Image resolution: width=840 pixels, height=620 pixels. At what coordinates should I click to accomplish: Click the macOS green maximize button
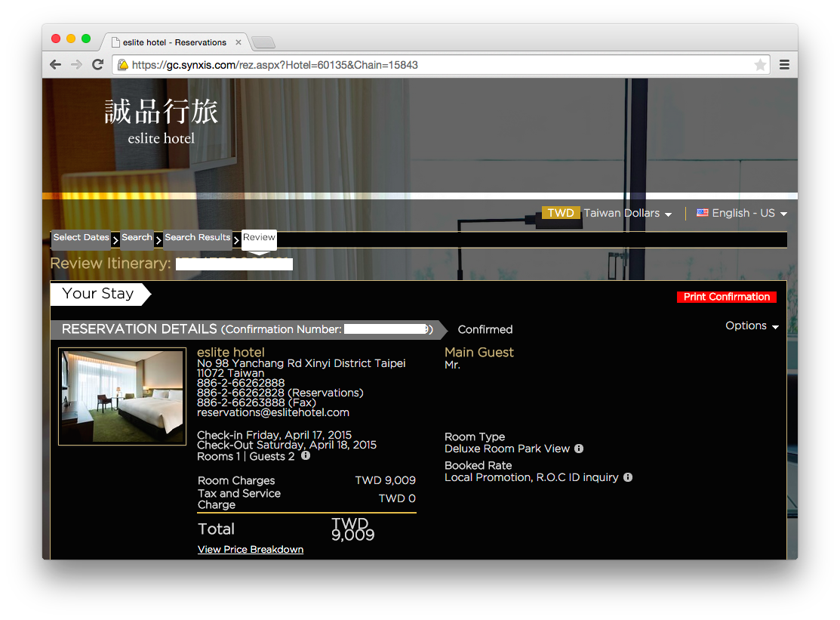pos(86,39)
